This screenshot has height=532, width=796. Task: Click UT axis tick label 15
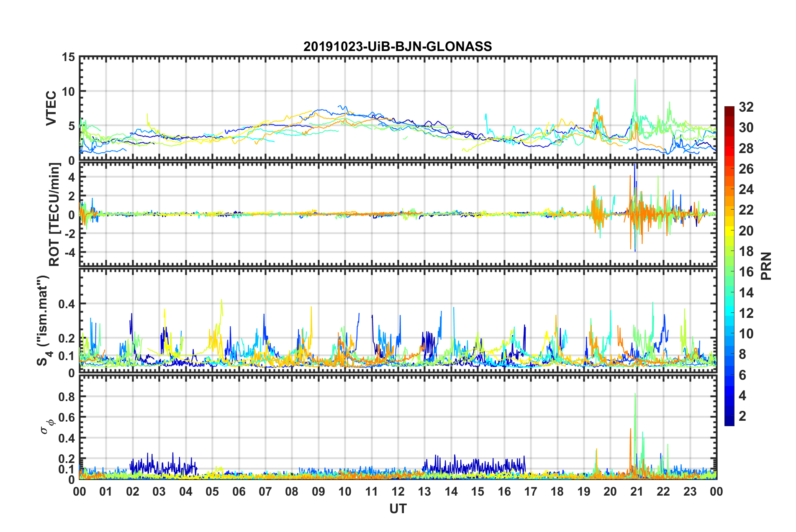478,491
